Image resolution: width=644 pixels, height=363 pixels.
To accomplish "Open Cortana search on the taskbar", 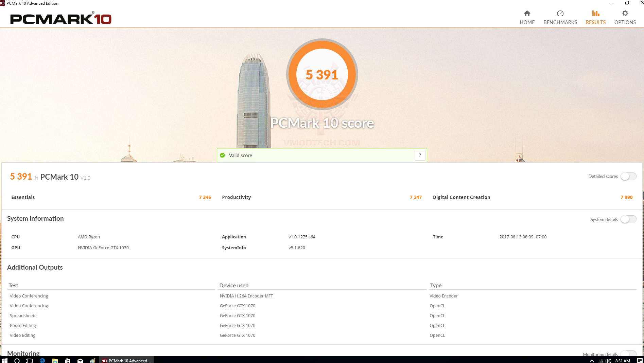I will (17, 360).
